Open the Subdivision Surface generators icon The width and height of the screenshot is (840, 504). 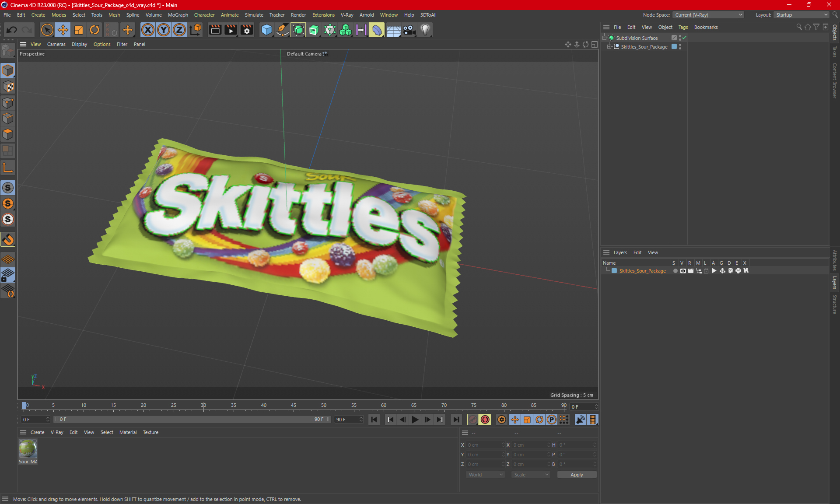point(298,30)
